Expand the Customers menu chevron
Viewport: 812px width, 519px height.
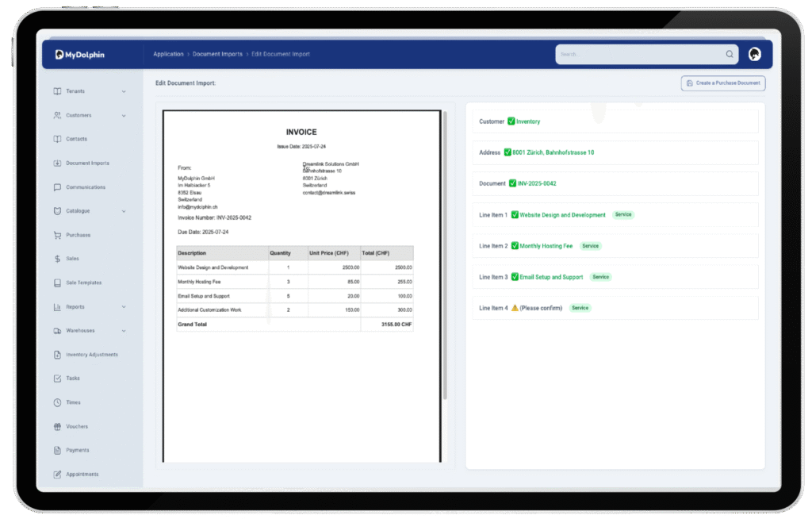click(x=124, y=116)
